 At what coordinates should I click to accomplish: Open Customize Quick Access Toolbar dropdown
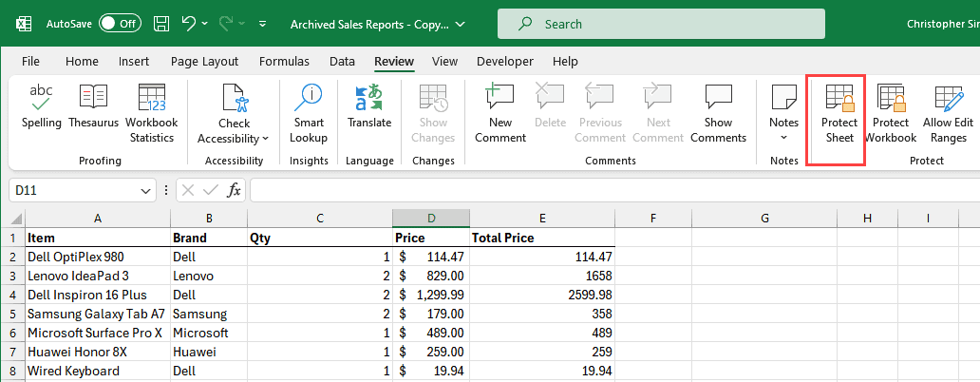[262, 24]
